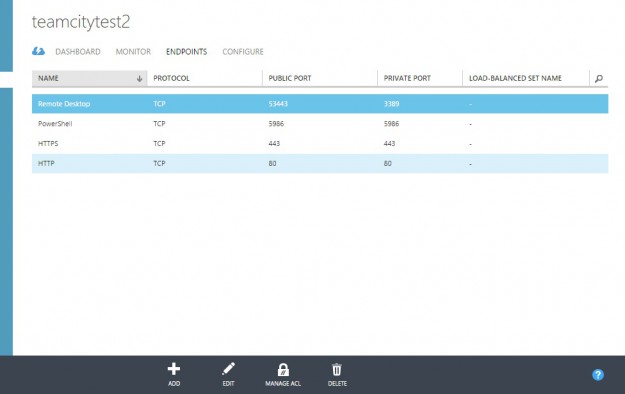
Task: Go to the Configure tab
Action: 243,51
